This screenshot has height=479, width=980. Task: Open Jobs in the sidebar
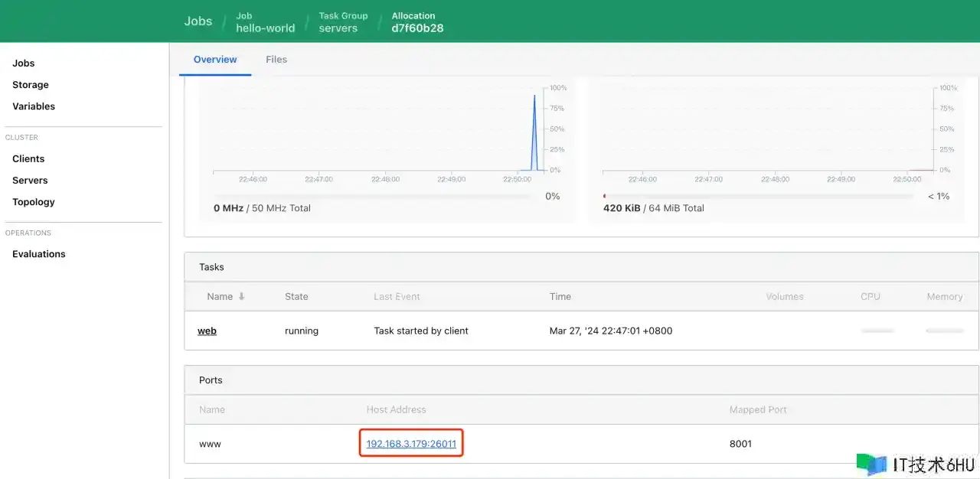tap(24, 64)
